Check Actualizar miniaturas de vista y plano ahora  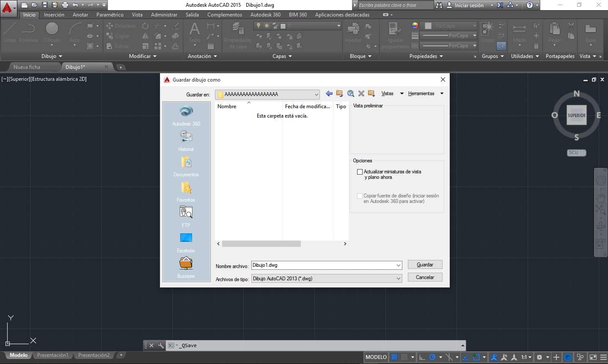tap(360, 172)
